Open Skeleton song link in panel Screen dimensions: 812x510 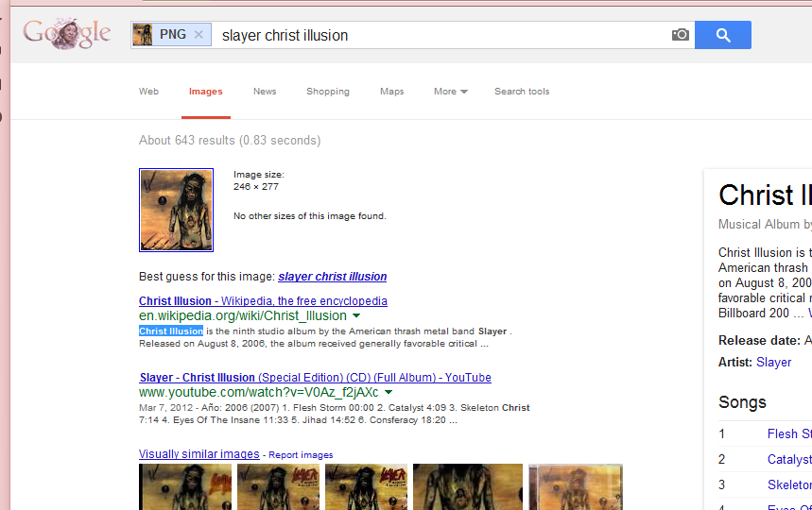pos(789,484)
